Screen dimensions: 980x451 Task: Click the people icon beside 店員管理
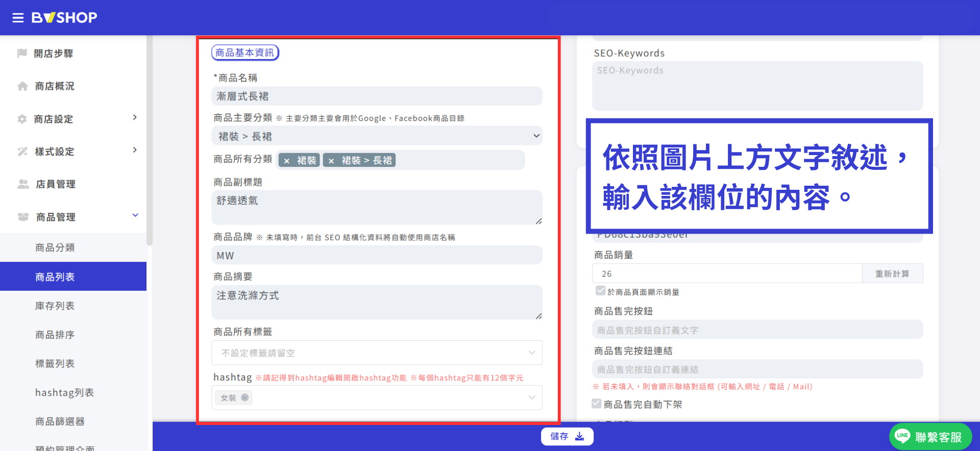coord(23,184)
